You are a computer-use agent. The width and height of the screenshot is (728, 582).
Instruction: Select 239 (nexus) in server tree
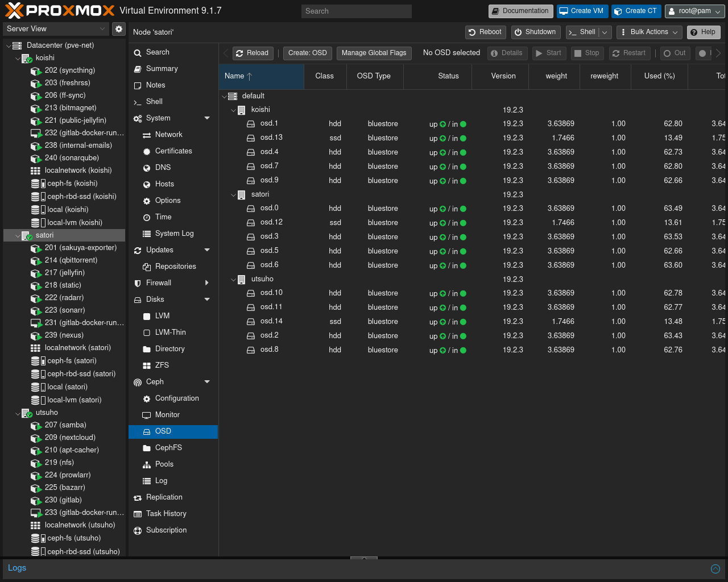pyautogui.click(x=64, y=335)
